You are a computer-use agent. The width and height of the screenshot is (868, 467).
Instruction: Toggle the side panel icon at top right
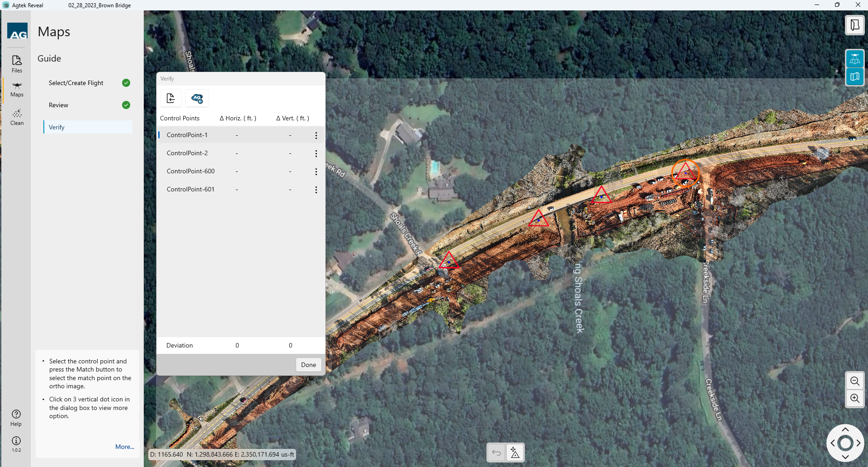coord(854,25)
